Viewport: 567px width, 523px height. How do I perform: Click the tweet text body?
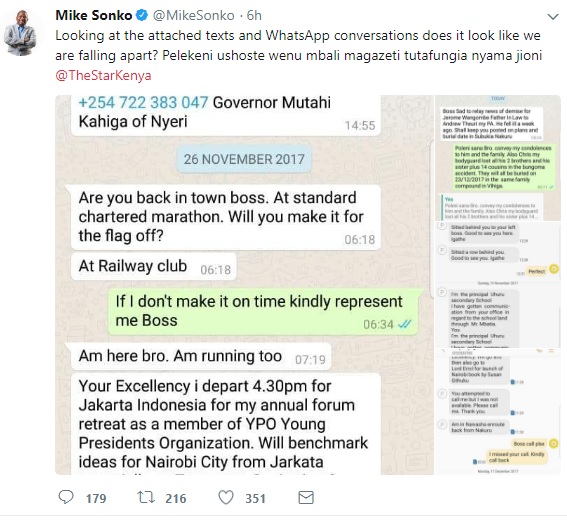click(298, 55)
